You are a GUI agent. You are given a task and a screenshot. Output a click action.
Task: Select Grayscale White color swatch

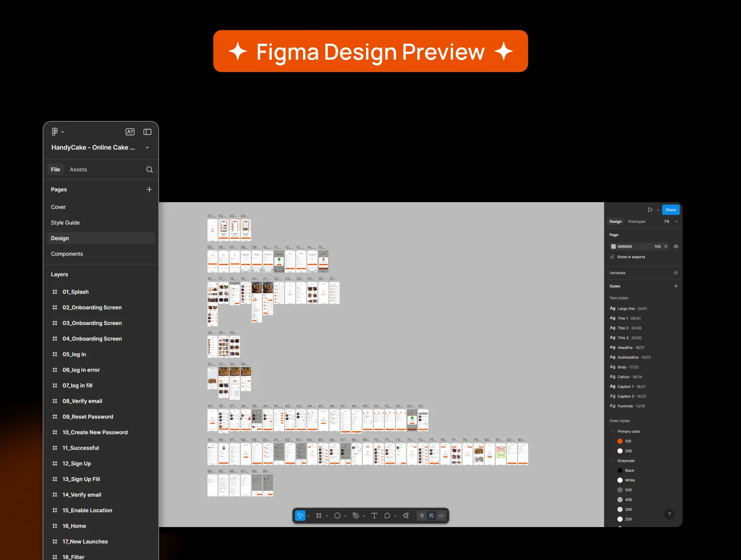620,480
